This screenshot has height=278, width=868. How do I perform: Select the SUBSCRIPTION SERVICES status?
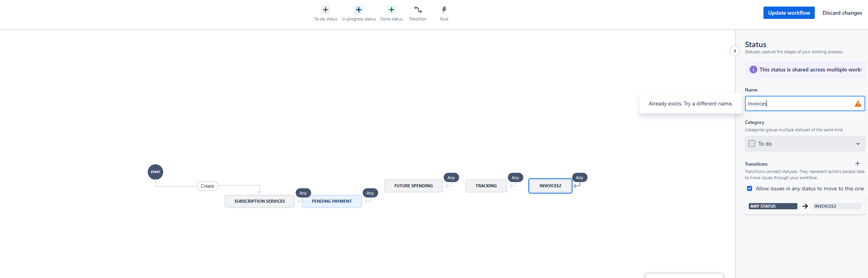[260, 201]
